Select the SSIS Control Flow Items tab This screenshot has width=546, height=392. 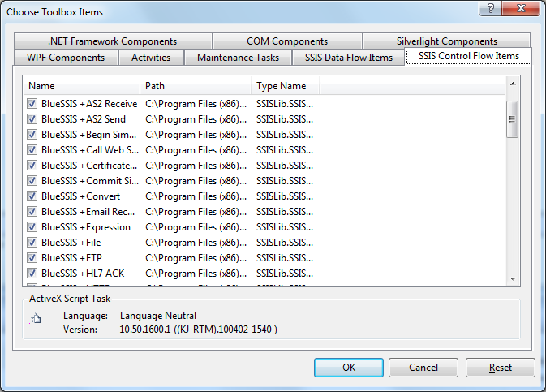click(x=469, y=56)
